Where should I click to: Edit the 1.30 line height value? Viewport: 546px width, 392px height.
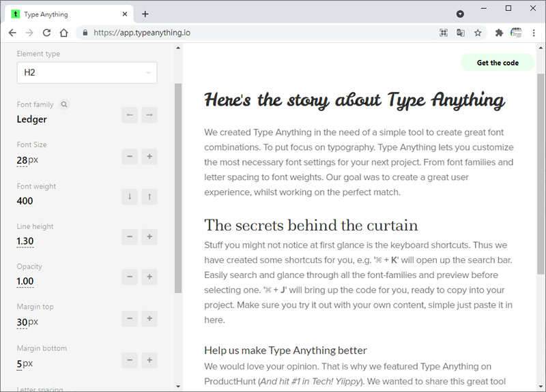click(25, 241)
